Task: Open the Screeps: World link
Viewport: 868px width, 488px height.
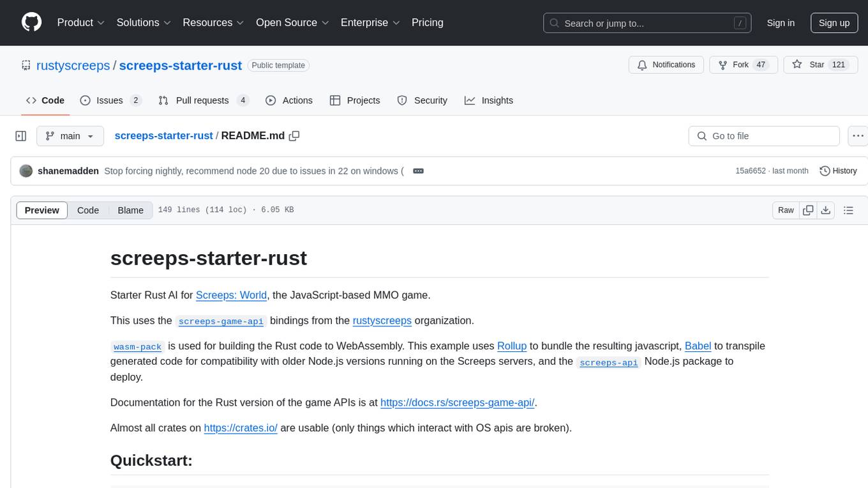Action: [231, 295]
